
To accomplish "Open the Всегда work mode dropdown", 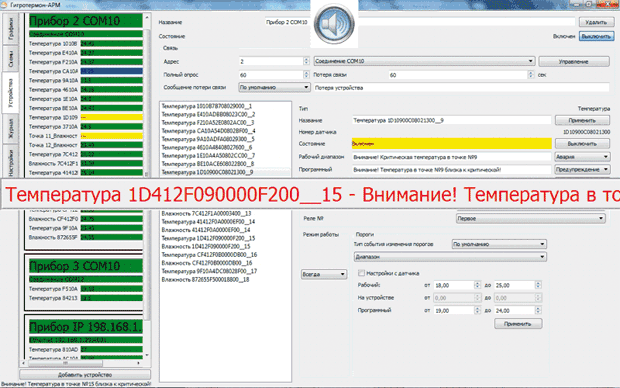I will click(x=324, y=274).
